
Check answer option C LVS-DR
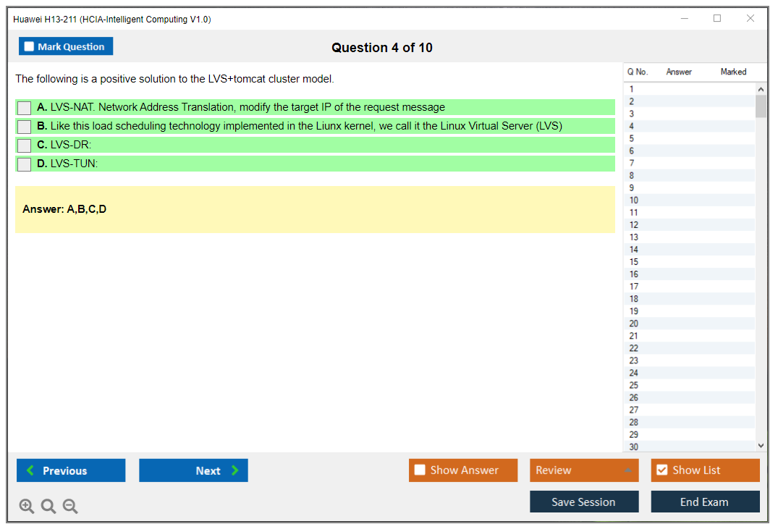click(25, 145)
